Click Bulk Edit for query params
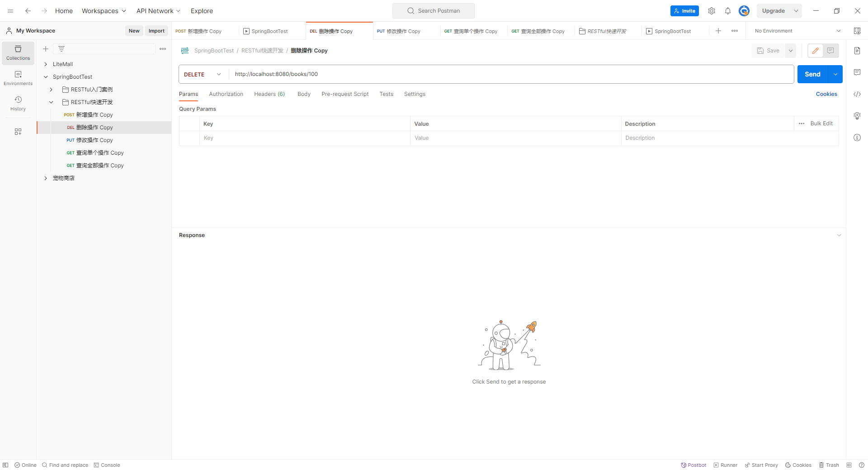 pos(821,123)
